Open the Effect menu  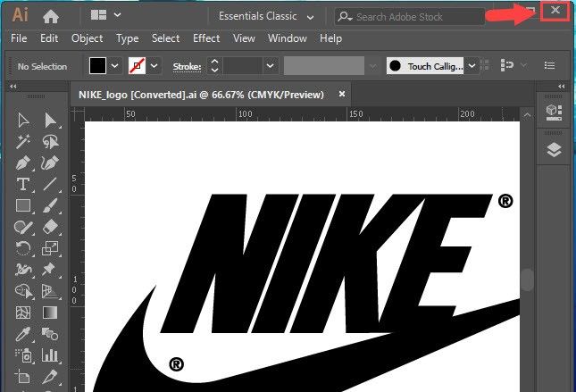click(x=206, y=38)
